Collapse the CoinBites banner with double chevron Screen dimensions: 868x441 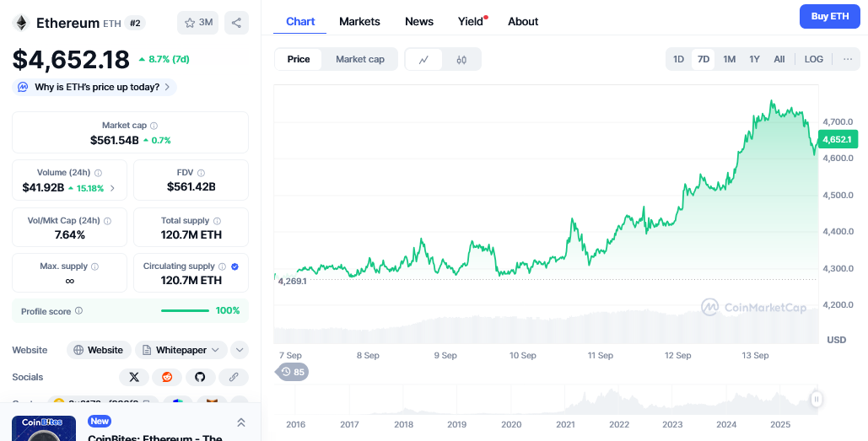coord(240,422)
